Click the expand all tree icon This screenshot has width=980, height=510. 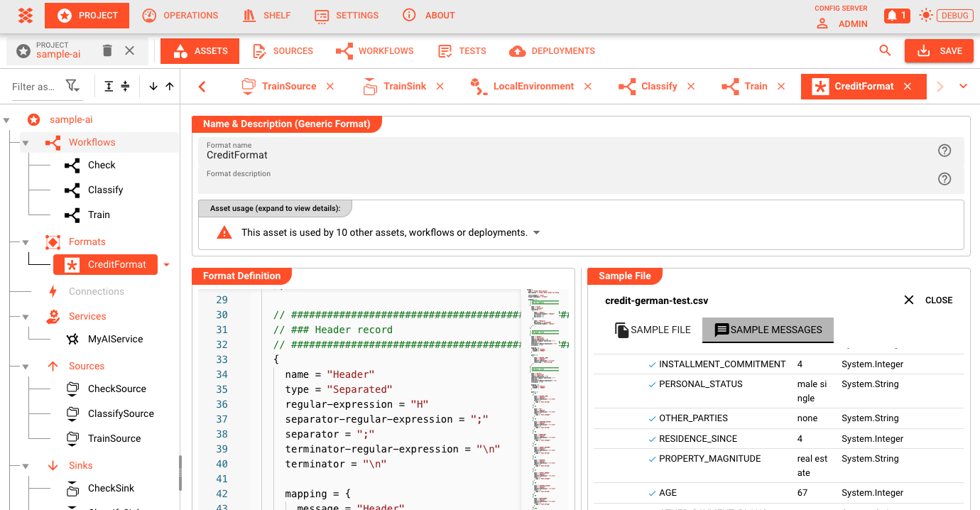(x=109, y=86)
